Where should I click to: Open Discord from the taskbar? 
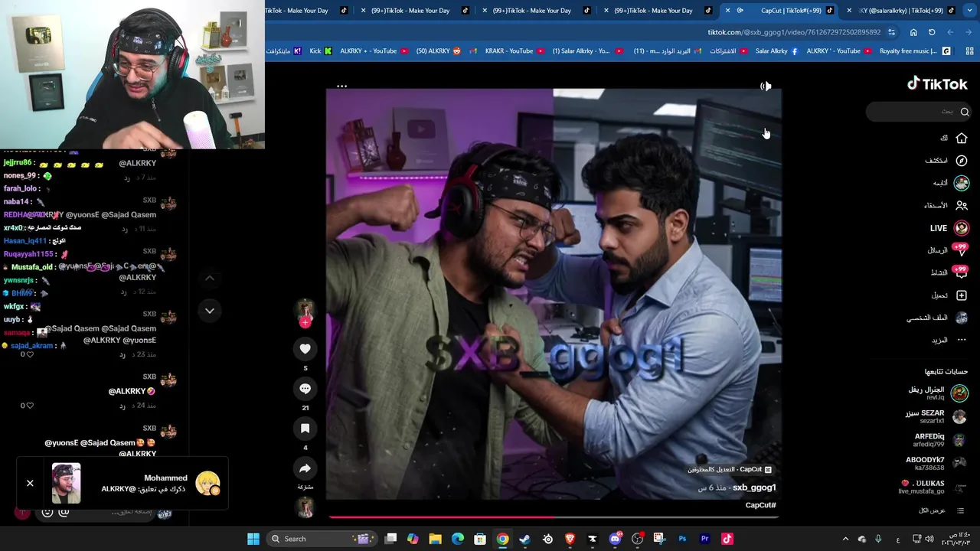615,539
